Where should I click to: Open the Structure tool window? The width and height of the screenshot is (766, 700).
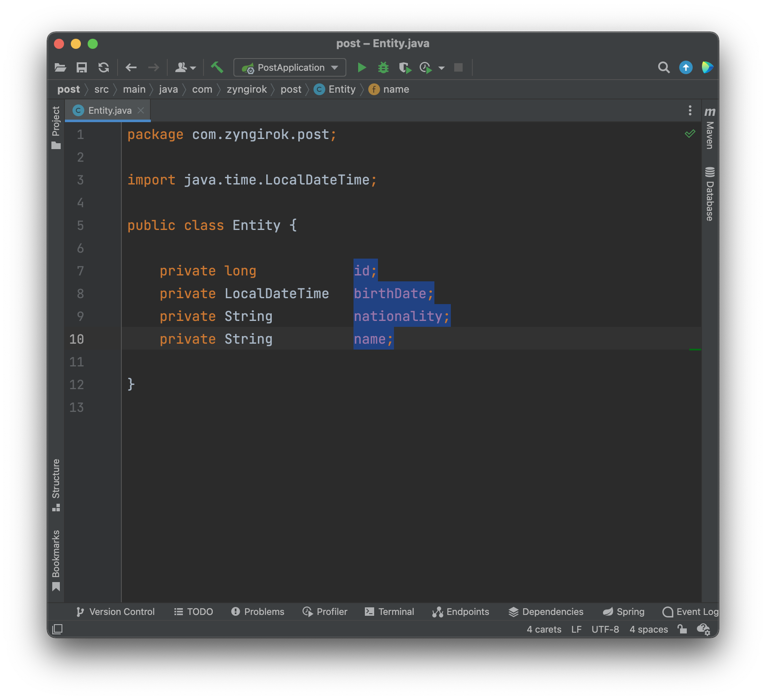[x=56, y=485]
